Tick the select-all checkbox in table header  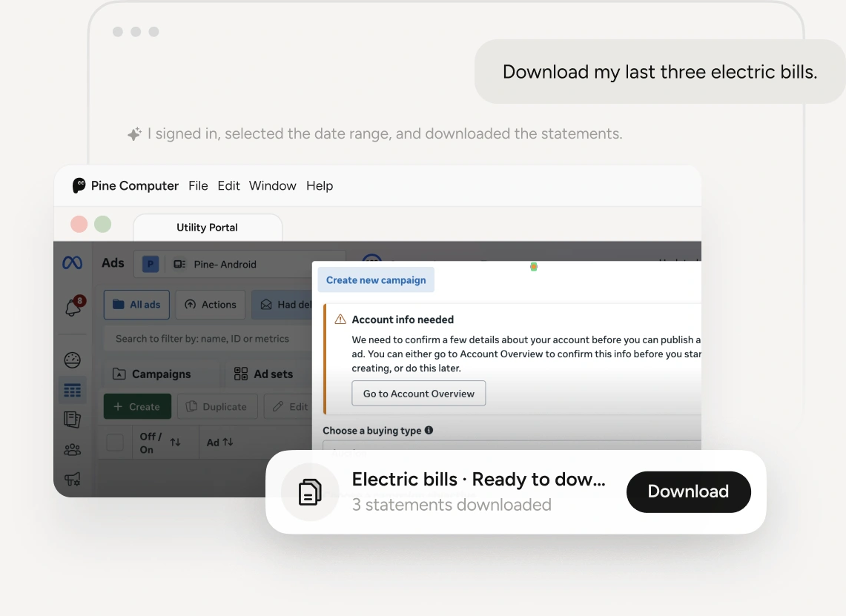pyautogui.click(x=115, y=443)
